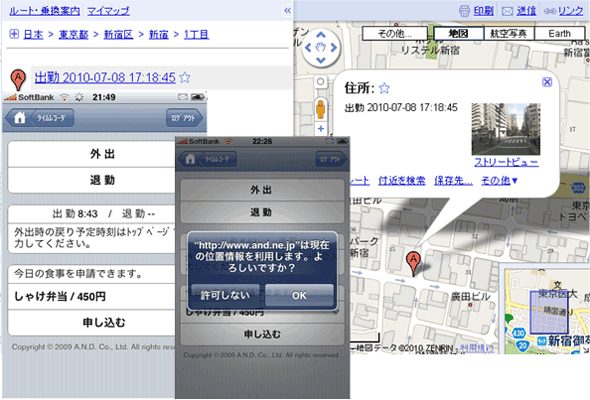Tap 退勤 in the 22:26 phone screen
The width and height of the screenshot is (590, 400).
262,212
